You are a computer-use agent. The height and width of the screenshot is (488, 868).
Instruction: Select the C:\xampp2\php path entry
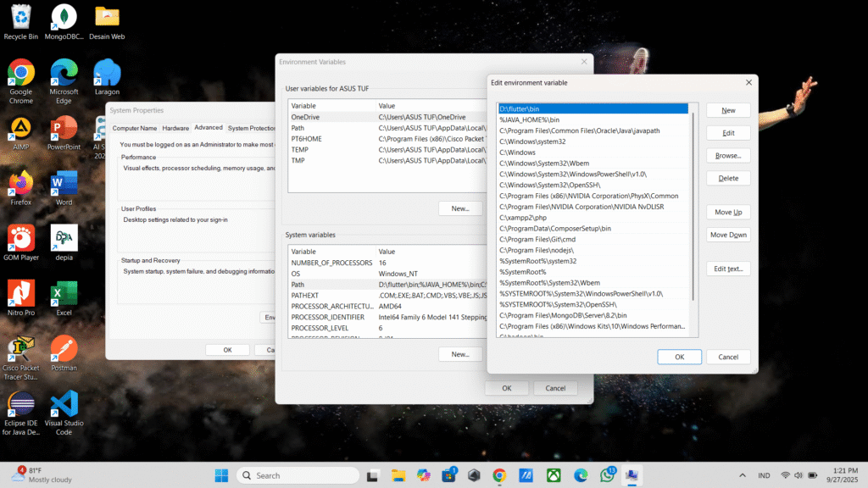[x=525, y=218]
